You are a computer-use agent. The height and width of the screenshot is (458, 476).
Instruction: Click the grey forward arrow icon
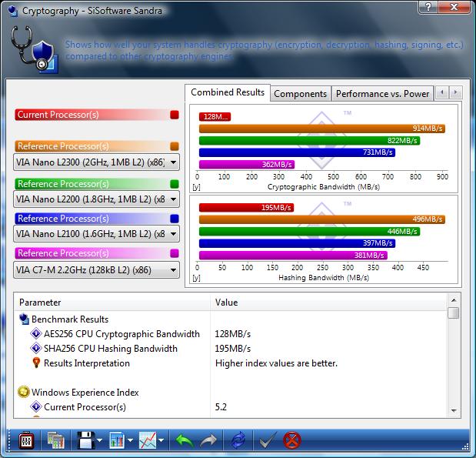pyautogui.click(x=208, y=440)
